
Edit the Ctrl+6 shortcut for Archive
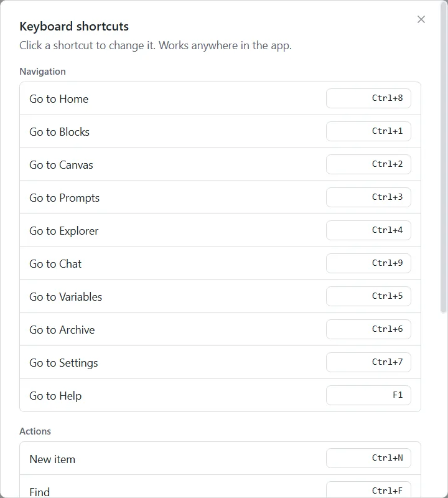click(368, 330)
